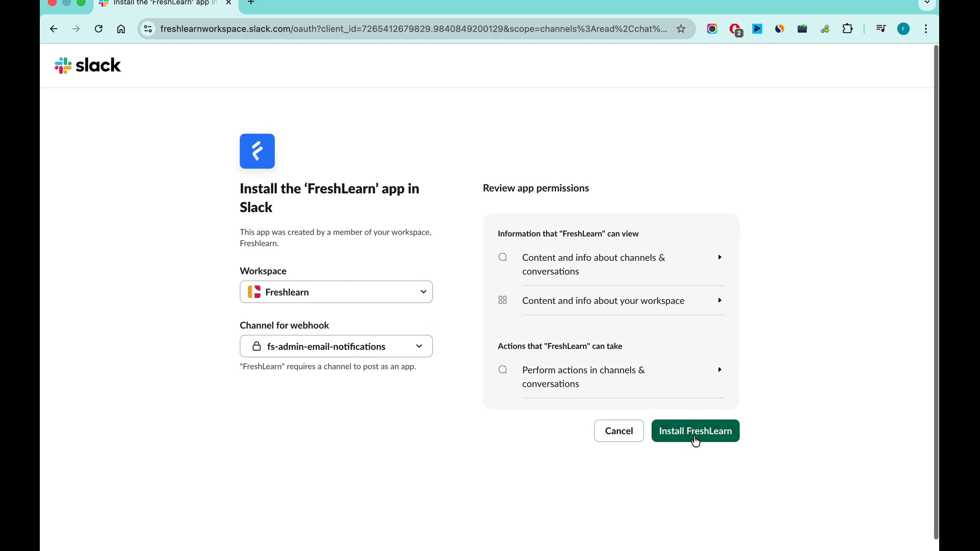Click the URL address bar field
Viewport: 980px width, 551px height.
click(x=413, y=29)
